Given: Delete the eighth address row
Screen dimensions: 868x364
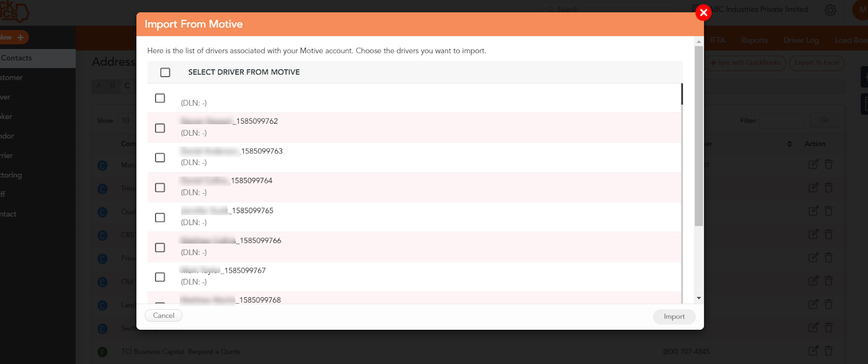Looking at the screenshot, I should (828, 328).
